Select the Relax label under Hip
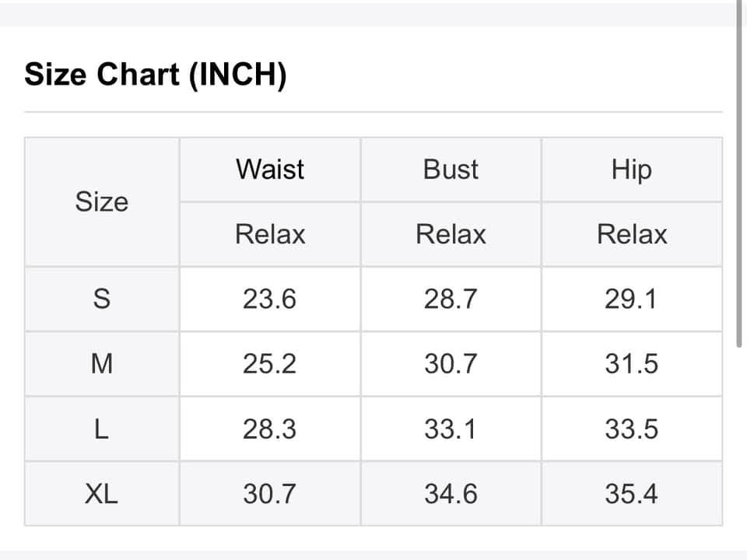Viewport: 747px width, 560px height. [631, 234]
